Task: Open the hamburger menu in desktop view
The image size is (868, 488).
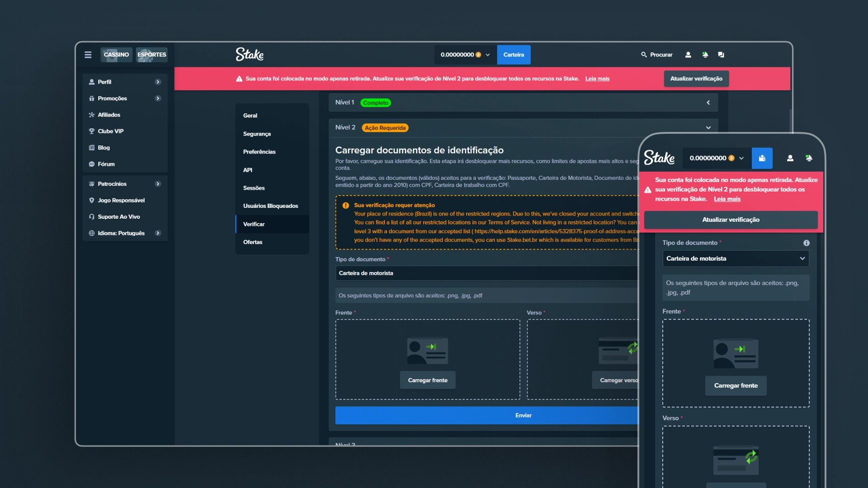Action: pyautogui.click(x=88, y=55)
